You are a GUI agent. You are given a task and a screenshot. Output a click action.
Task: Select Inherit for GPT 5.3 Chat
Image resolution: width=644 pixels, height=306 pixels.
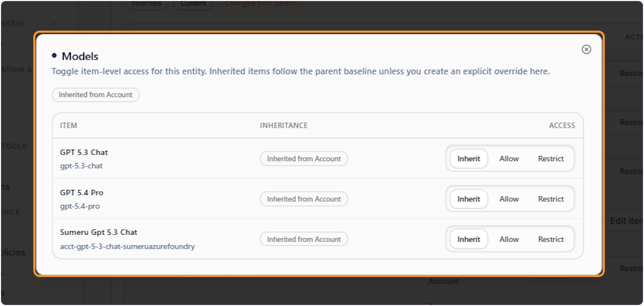coord(469,159)
